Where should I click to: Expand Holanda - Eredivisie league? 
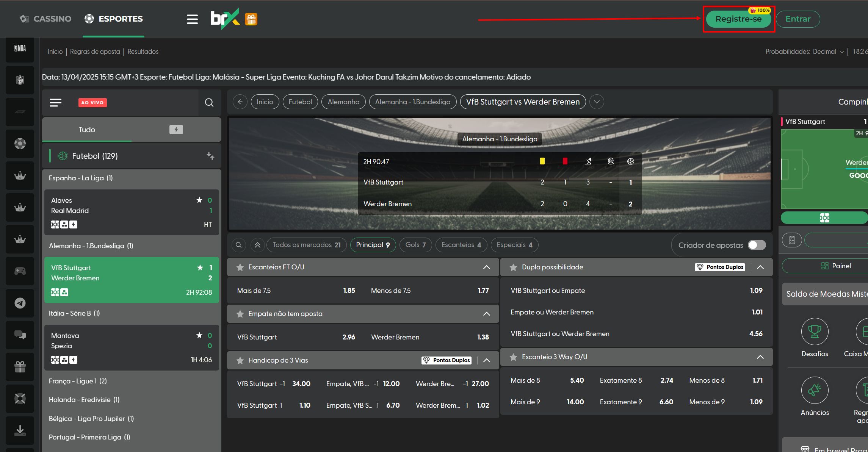pyautogui.click(x=84, y=400)
